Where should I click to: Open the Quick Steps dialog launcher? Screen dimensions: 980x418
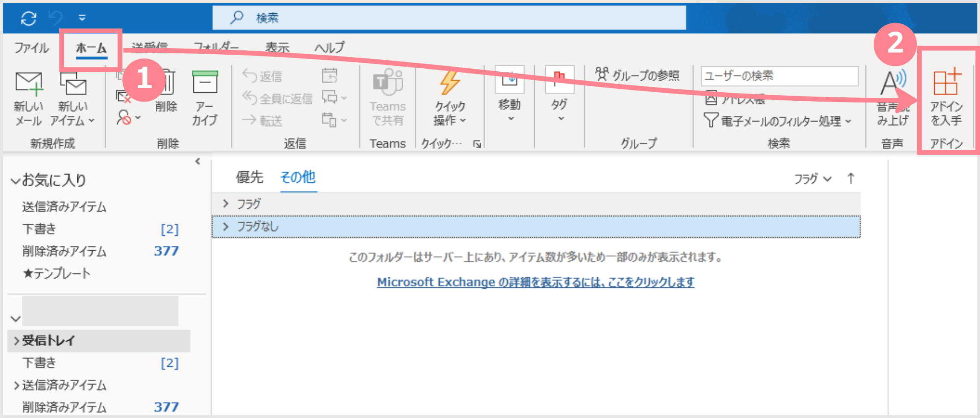pyautogui.click(x=477, y=144)
